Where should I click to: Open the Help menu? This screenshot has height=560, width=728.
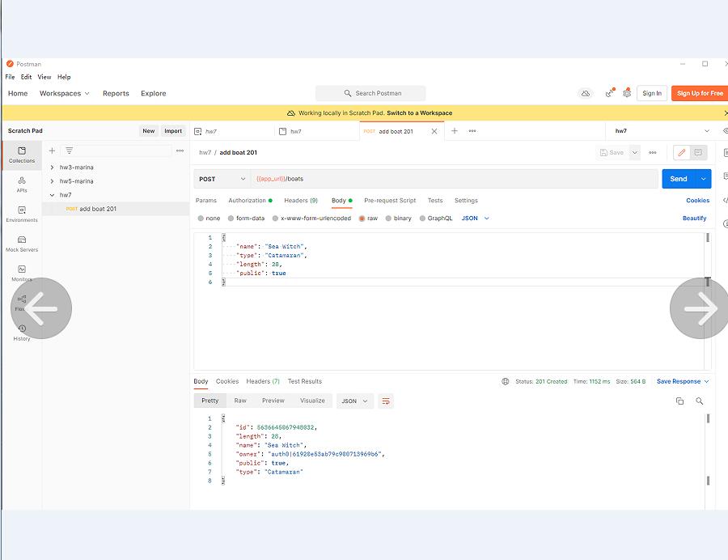point(64,77)
